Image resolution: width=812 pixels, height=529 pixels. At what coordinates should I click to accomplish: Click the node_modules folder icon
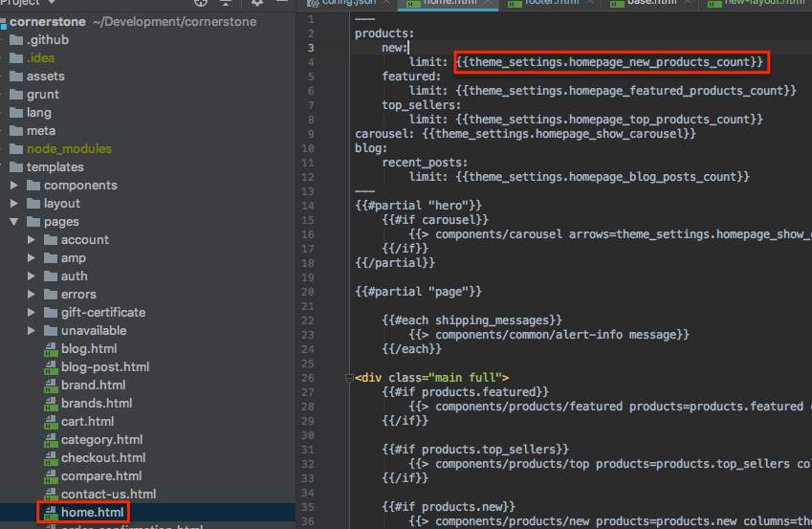[16, 149]
